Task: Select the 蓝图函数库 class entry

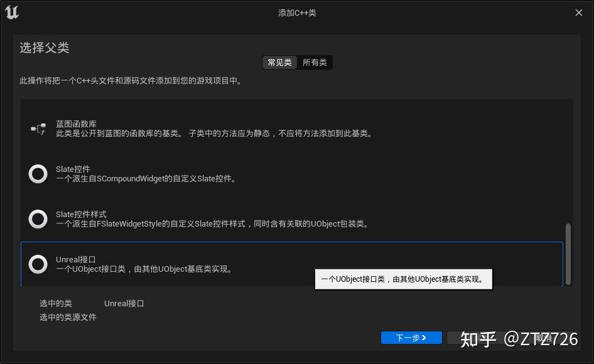Action: [188, 129]
